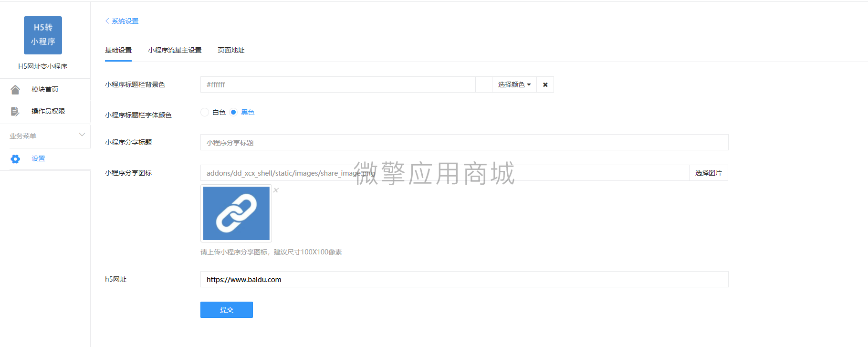
Task: Click the 提交 submit button
Action: click(x=227, y=310)
